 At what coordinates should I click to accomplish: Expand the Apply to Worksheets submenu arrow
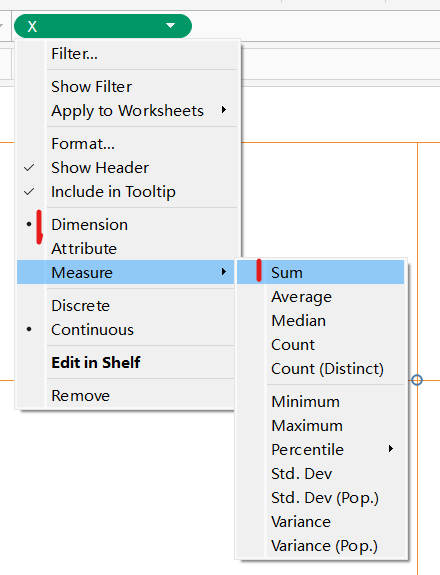pos(224,110)
